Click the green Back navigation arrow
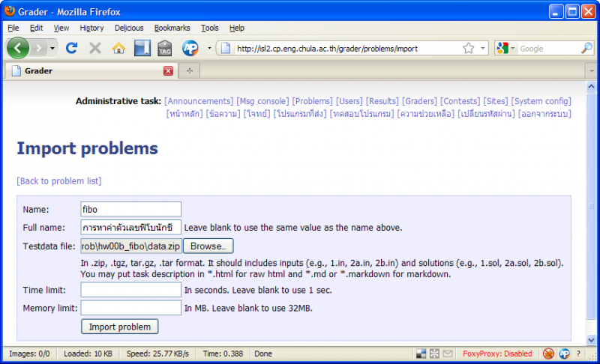Image resolution: width=600 pixels, height=364 pixels. (x=18, y=48)
